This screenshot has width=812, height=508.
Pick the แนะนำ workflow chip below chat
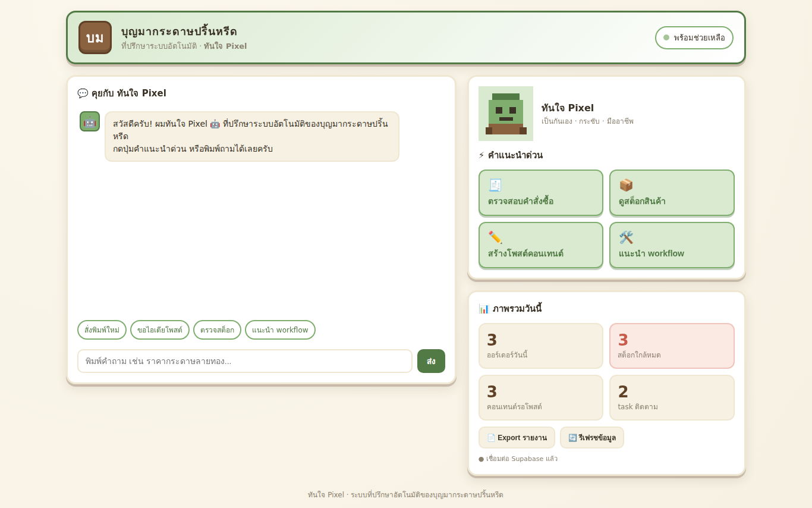pos(280,330)
